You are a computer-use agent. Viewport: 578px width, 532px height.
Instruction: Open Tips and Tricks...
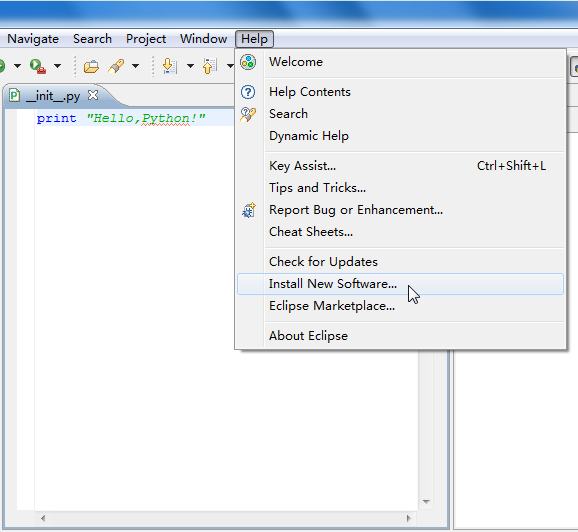[401, 188]
